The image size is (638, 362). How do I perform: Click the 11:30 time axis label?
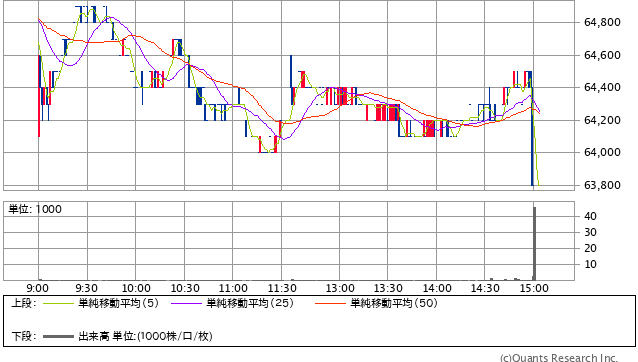(282, 288)
